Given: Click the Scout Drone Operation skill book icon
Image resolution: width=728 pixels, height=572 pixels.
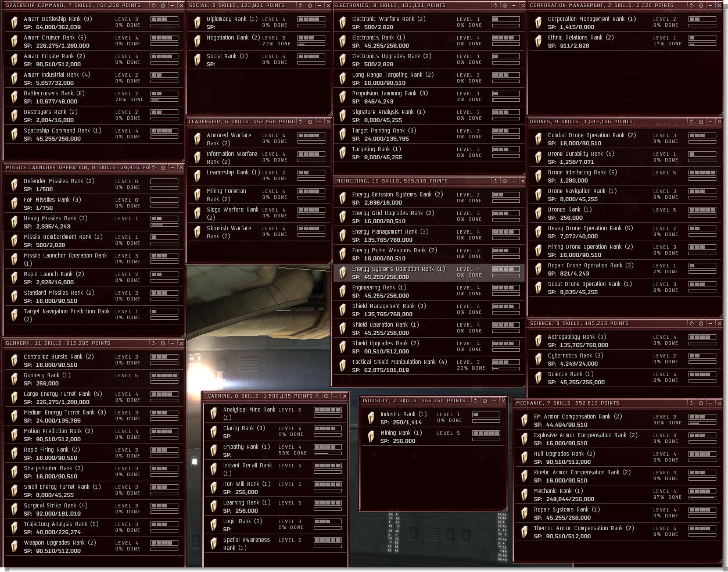Looking at the screenshot, I should [x=538, y=288].
